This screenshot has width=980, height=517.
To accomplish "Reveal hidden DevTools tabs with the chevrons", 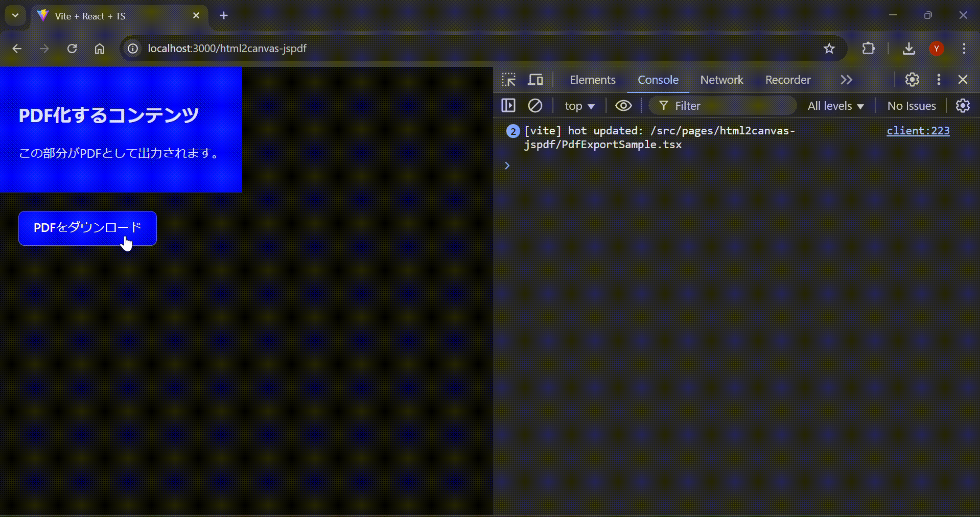I will 846,80.
